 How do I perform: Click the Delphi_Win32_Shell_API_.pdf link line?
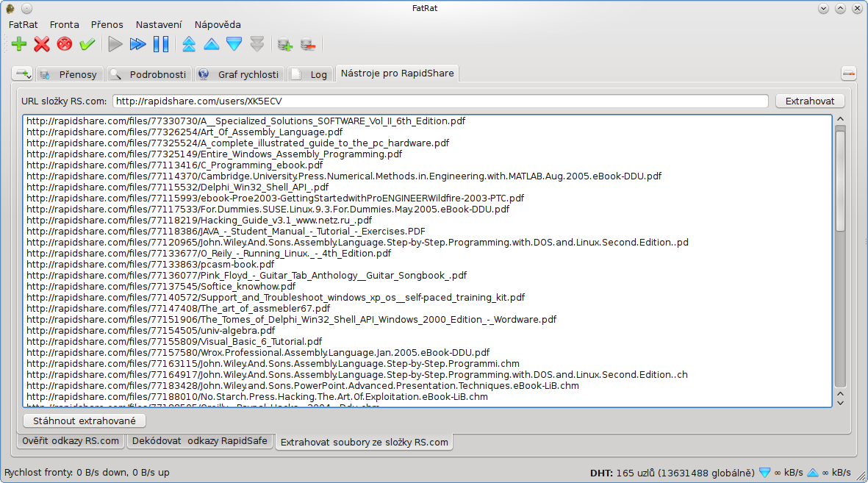pyautogui.click(x=177, y=187)
